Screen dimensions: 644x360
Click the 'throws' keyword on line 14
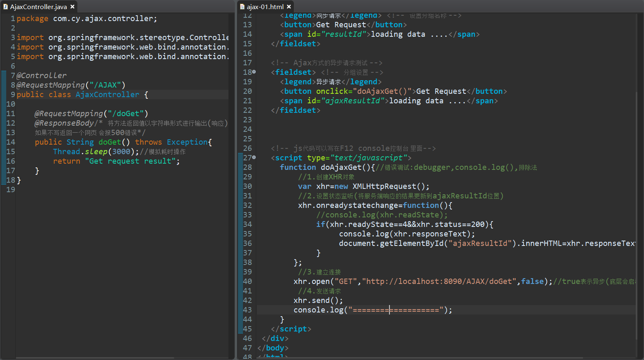pos(149,142)
